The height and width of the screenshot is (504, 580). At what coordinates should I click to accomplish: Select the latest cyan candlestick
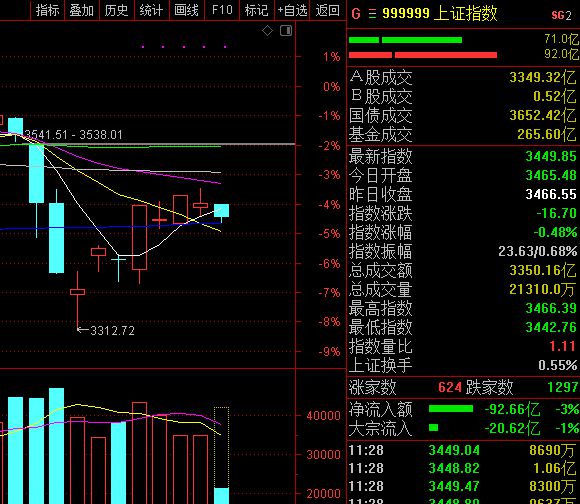tap(221, 210)
